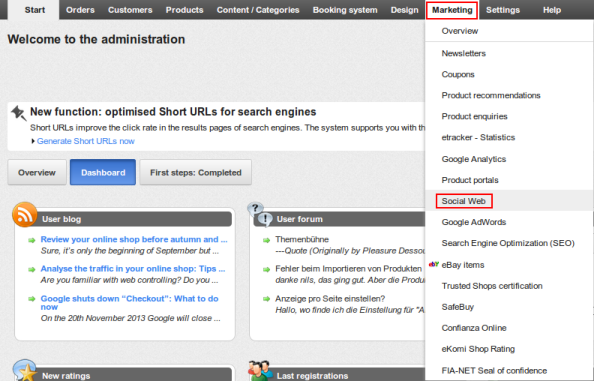
Task: Open the Customers menu
Action: click(130, 10)
